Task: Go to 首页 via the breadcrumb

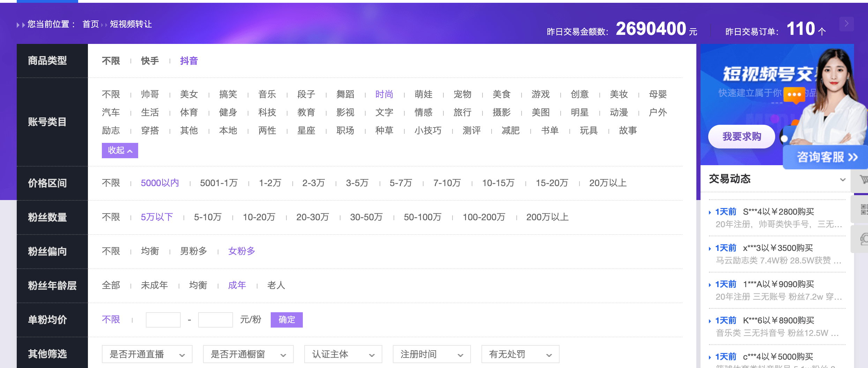Action: (90, 24)
